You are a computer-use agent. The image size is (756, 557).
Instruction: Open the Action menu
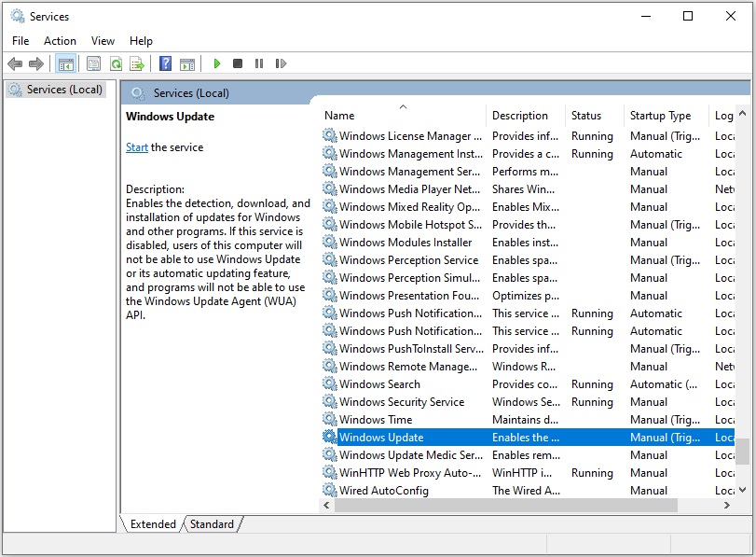coord(60,41)
